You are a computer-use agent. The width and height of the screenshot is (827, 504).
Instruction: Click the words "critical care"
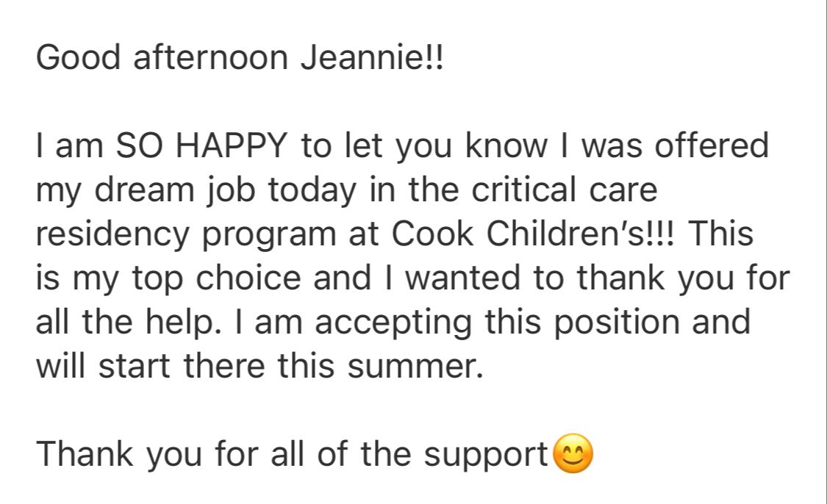click(x=565, y=190)
